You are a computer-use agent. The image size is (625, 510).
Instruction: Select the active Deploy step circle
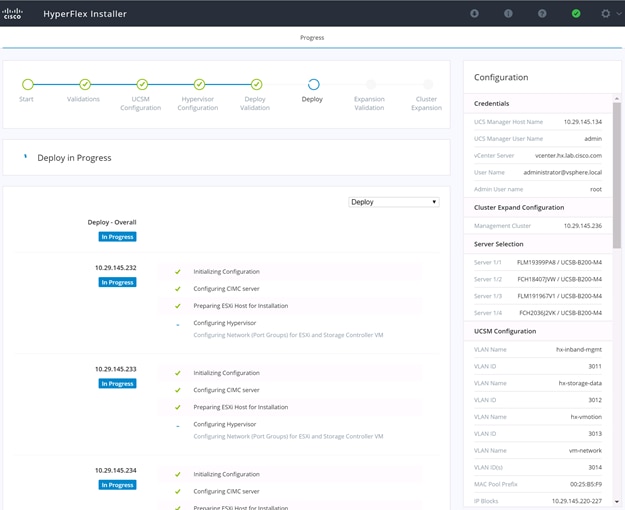pyautogui.click(x=314, y=85)
